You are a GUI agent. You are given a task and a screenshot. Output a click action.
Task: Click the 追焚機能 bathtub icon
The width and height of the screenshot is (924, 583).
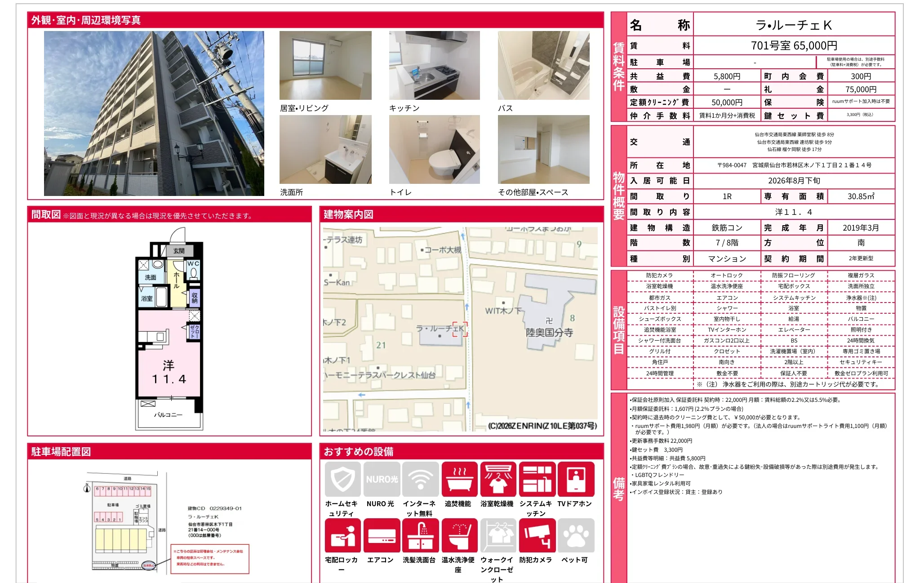[x=459, y=479]
